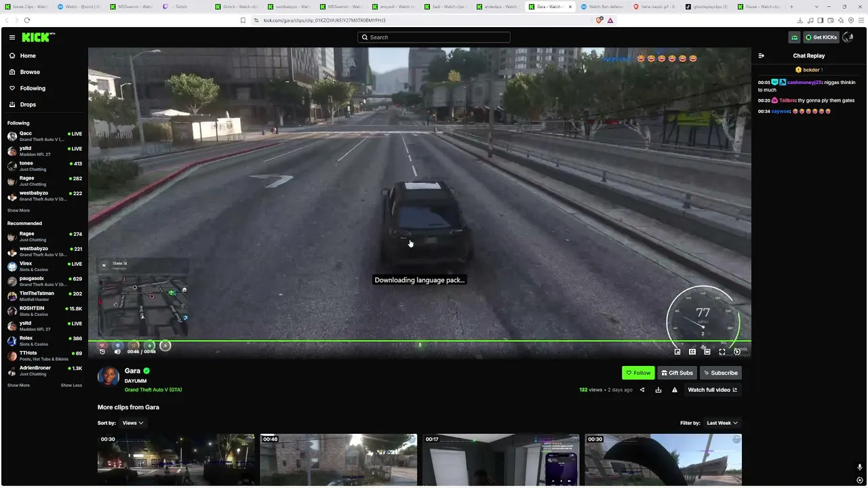Open browser downloads

(801, 20)
